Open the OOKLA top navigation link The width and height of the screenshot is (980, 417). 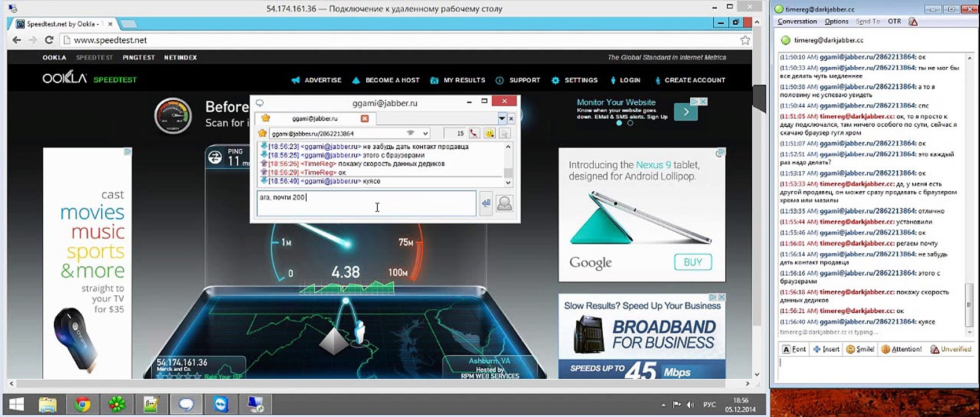[x=54, y=57]
